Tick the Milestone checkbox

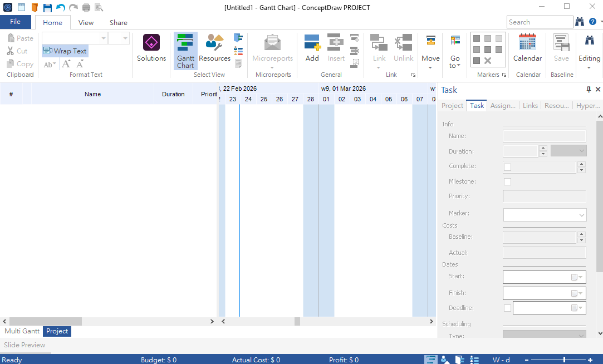pyautogui.click(x=508, y=182)
